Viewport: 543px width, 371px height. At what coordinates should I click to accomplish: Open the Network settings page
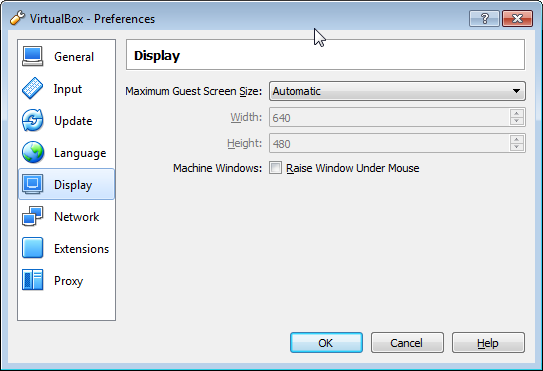click(x=66, y=217)
